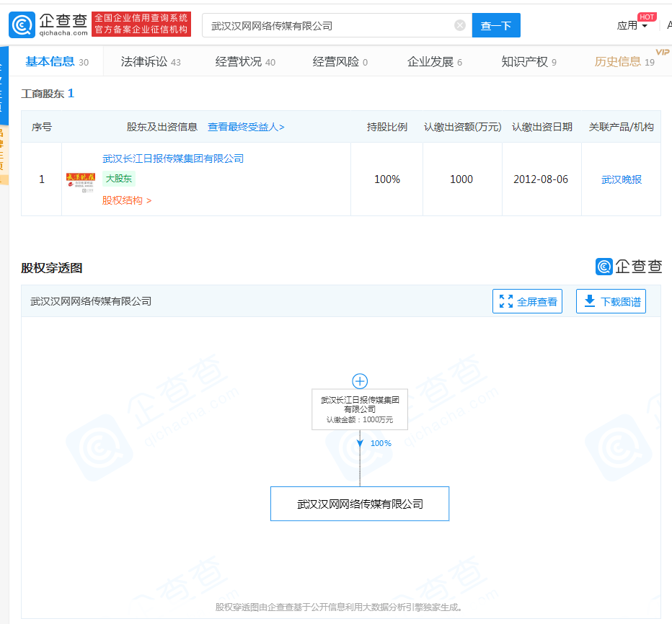This screenshot has width=672, height=624.
Task: Open the 知识产权 tab
Action: click(x=529, y=62)
